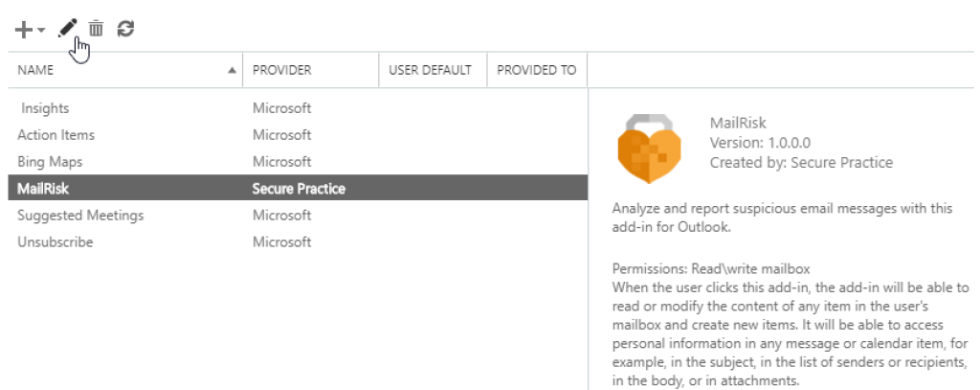Screen dimensions: 980x390
Task: Sort by the PROVIDER column header
Action: pos(281,70)
